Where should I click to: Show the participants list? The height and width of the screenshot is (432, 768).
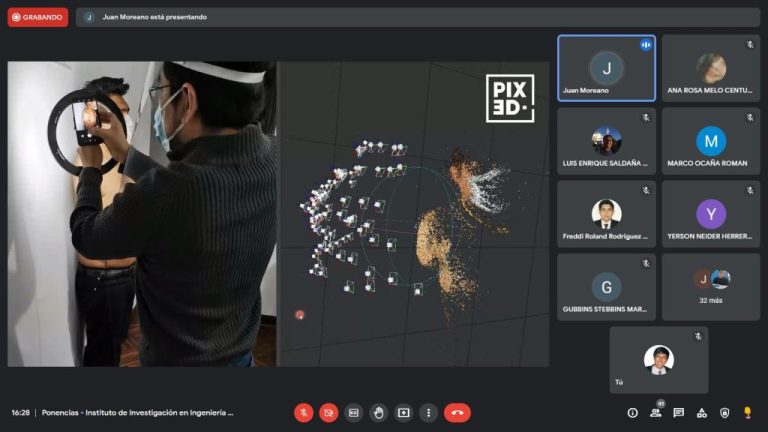(656, 412)
